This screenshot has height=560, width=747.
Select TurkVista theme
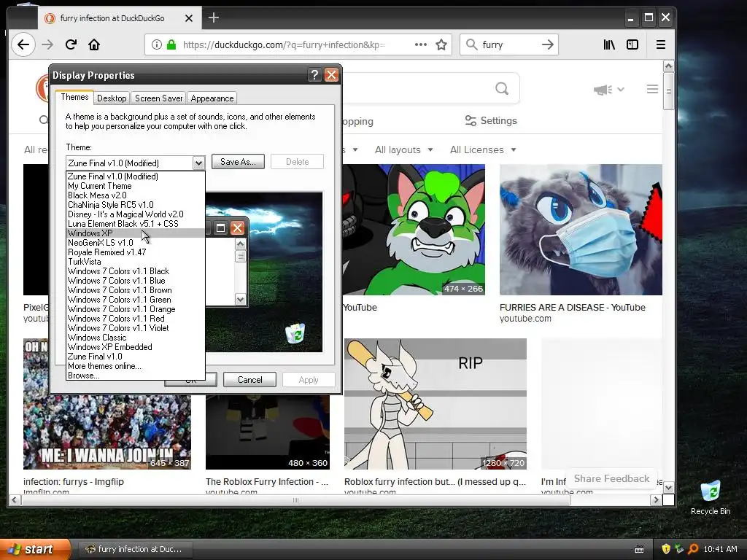tap(136, 262)
